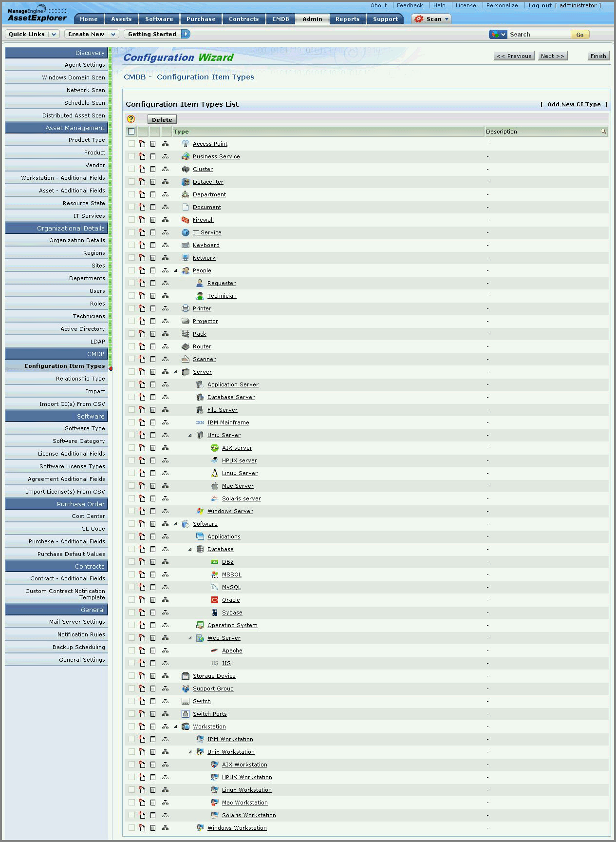
Task: Click the search icon in Description header
Action: pos(603,131)
